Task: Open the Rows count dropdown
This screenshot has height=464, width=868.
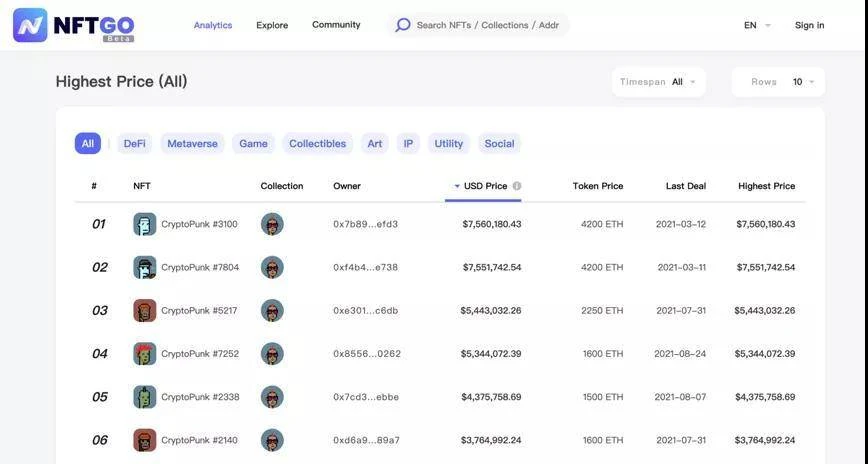Action: point(778,82)
